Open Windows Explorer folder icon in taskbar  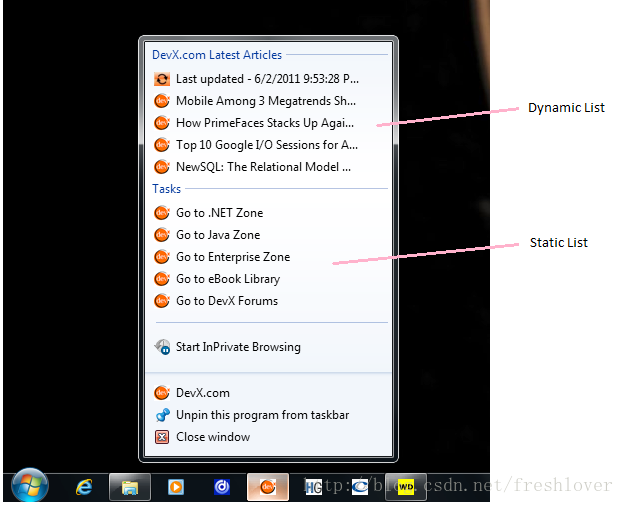(129, 487)
